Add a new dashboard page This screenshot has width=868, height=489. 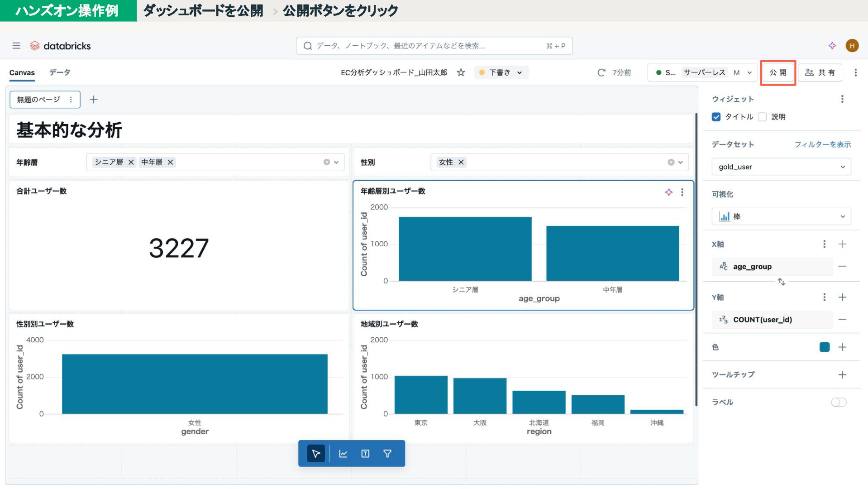pos(94,100)
